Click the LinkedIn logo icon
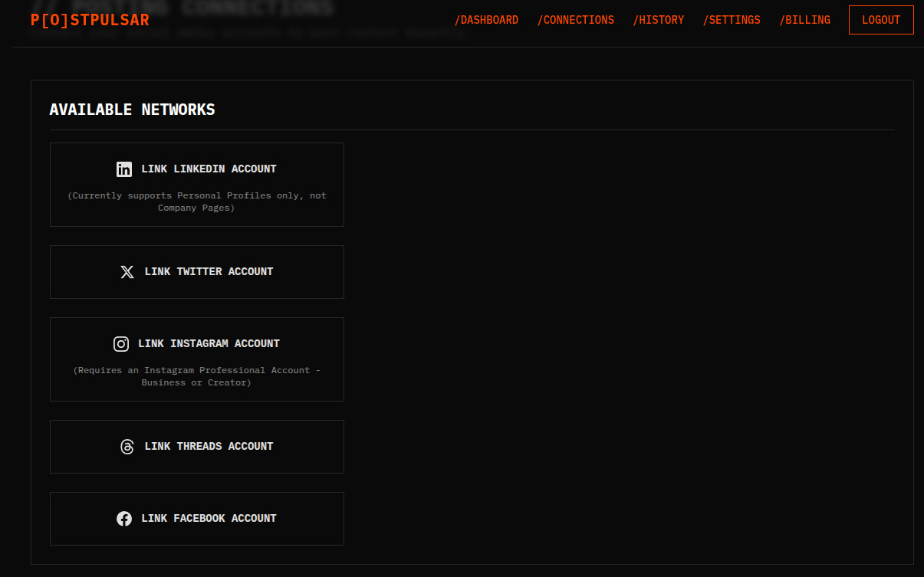The width and height of the screenshot is (924, 577). pos(124,169)
